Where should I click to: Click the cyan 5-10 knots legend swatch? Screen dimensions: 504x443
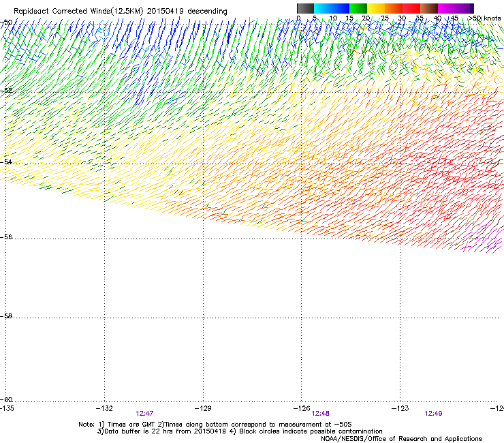pos(323,8)
